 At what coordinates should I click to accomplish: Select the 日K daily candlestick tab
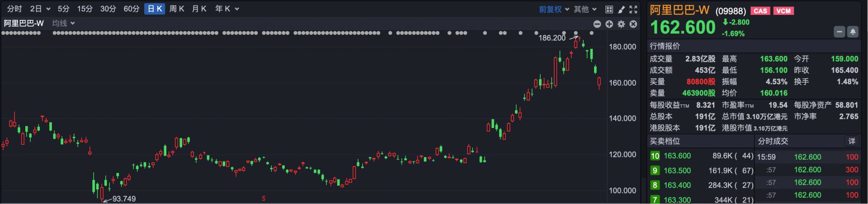tap(155, 9)
